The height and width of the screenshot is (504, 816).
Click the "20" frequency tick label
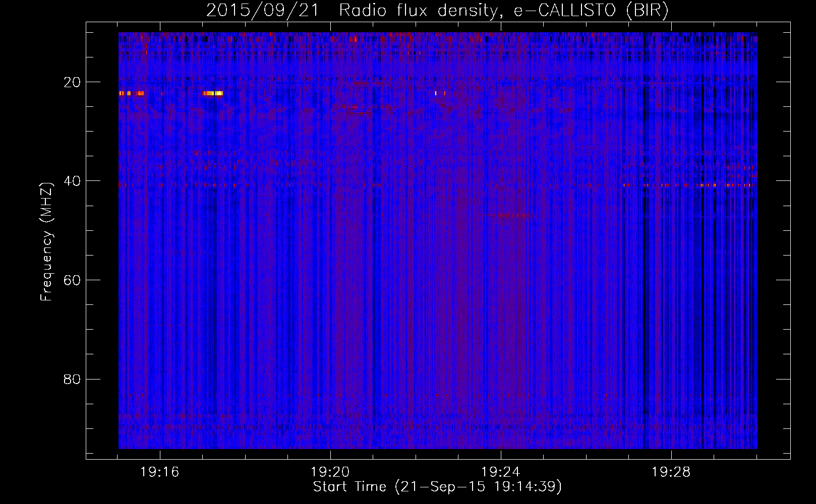pos(72,82)
